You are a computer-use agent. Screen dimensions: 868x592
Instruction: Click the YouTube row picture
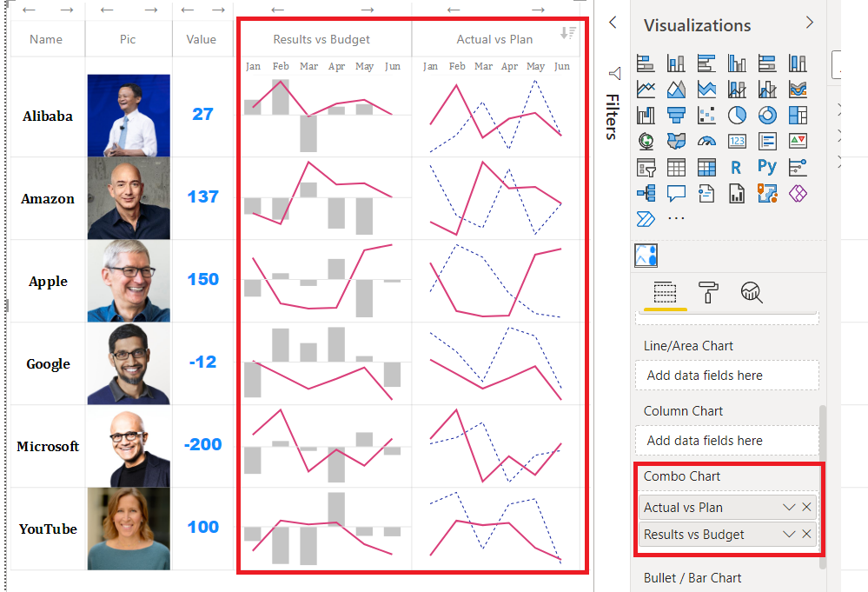(129, 529)
